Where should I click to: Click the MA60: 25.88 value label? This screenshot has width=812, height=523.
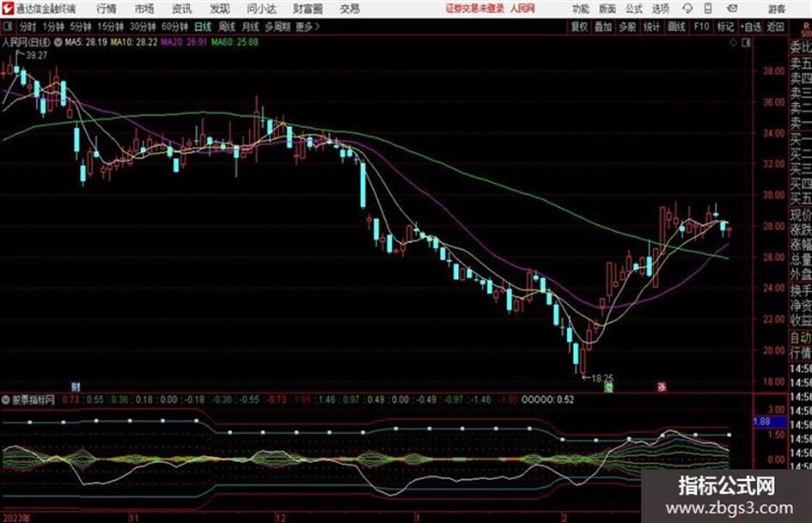pos(235,42)
